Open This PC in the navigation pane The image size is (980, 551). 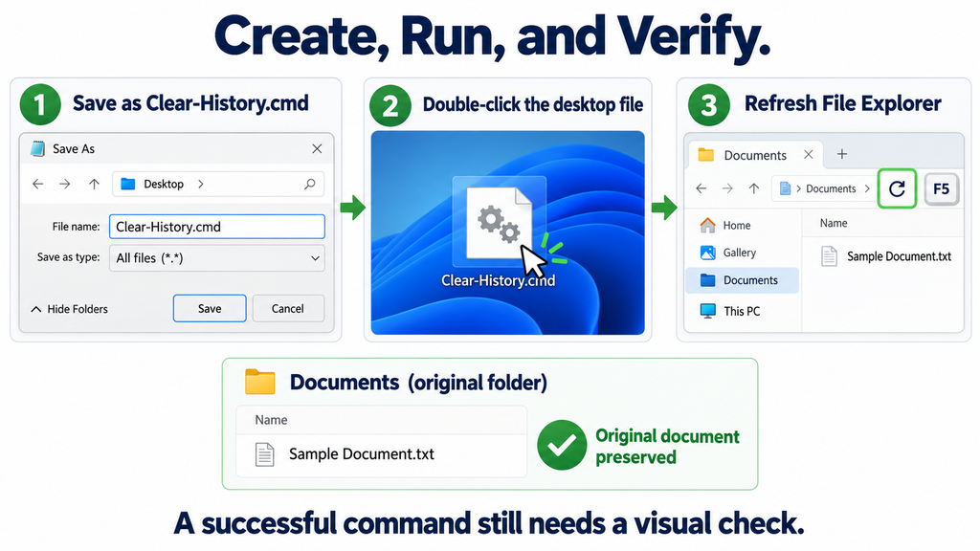742,311
